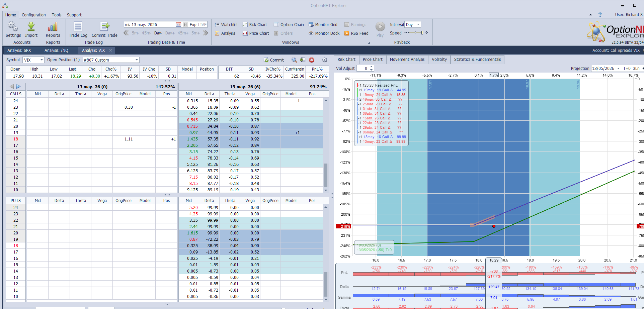Open the Movement Analysis tab
This screenshot has width=644, height=309.
(x=407, y=60)
